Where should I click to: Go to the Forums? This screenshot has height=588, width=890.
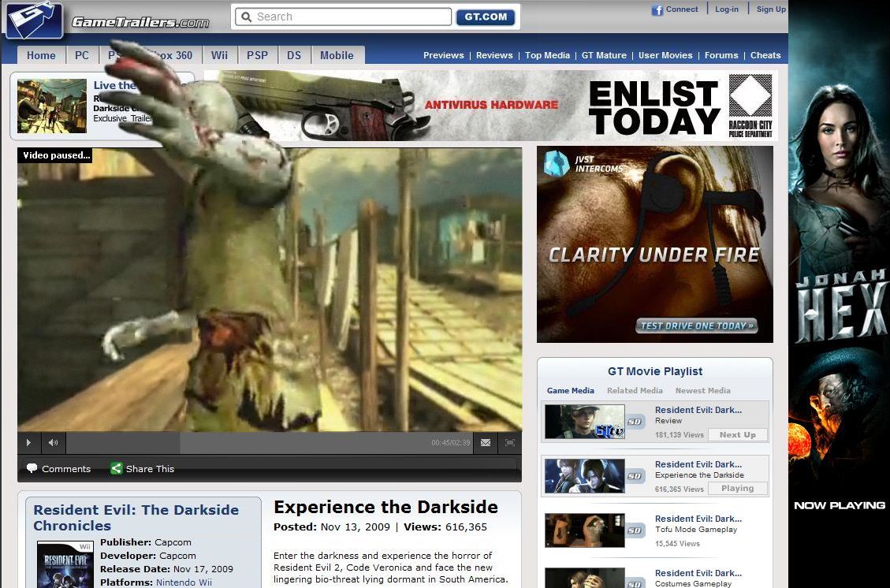click(721, 55)
